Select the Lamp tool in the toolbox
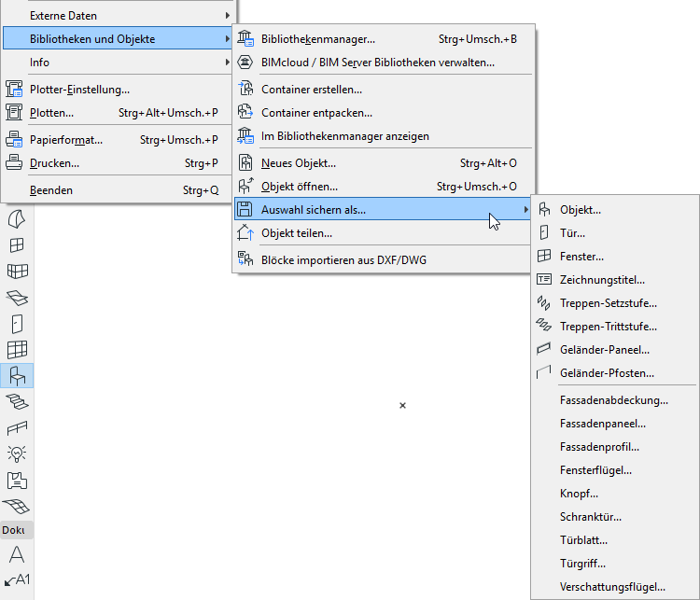The width and height of the screenshot is (700, 600). point(17,453)
